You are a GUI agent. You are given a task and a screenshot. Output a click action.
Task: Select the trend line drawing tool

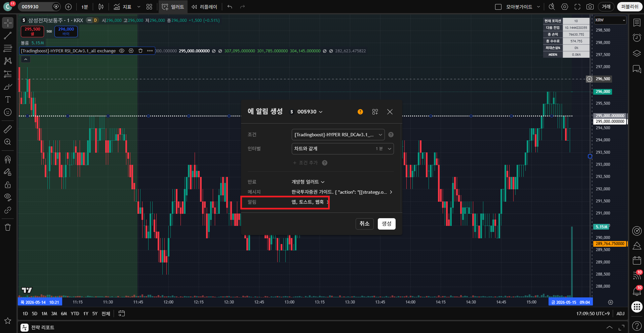[x=8, y=36]
